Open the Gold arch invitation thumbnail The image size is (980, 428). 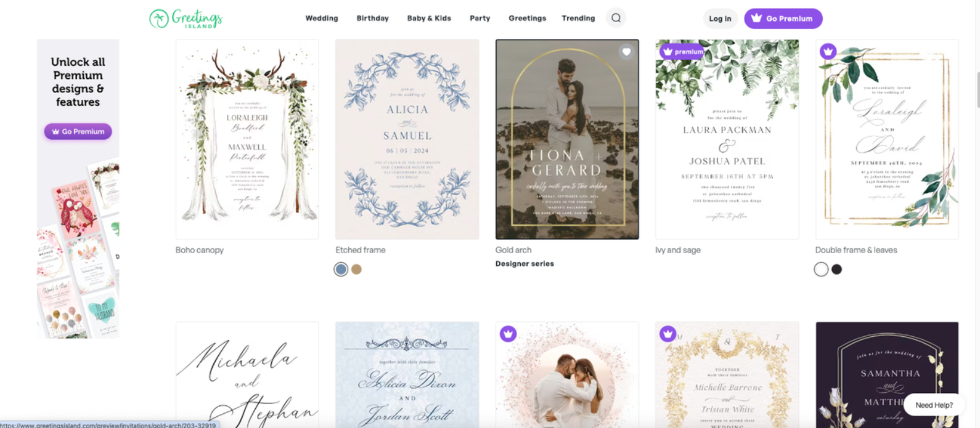pyautogui.click(x=567, y=139)
